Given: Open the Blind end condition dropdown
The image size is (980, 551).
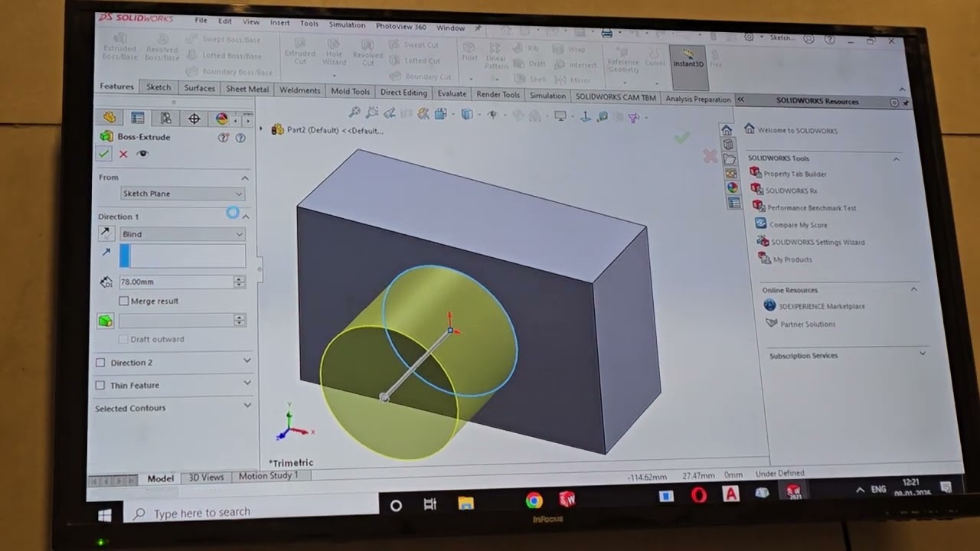Looking at the screenshot, I should [x=182, y=234].
